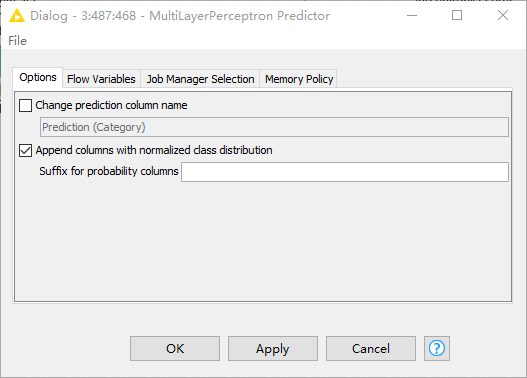Viewport: 527px width, 378px height.
Task: Switch to the Options tab
Action: click(38, 78)
